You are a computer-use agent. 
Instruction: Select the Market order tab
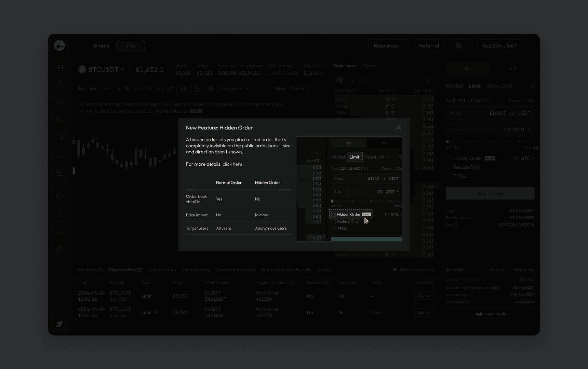coord(454,86)
